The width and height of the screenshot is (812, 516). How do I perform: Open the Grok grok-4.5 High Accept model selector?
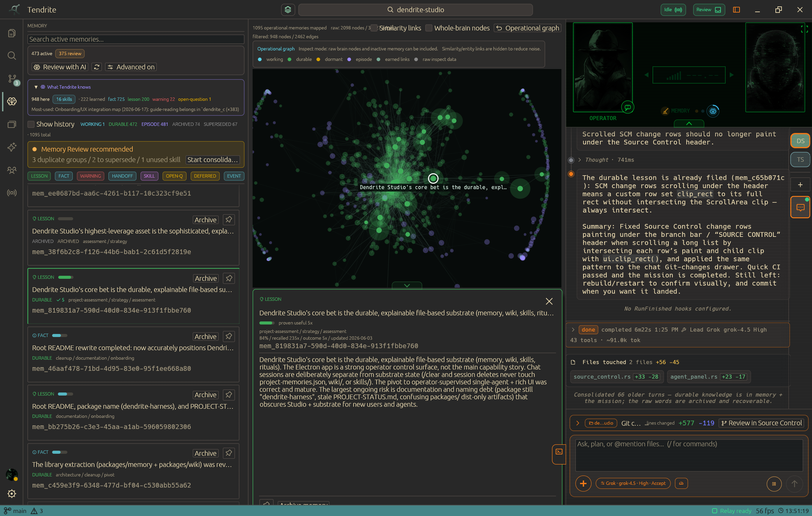[633, 483]
